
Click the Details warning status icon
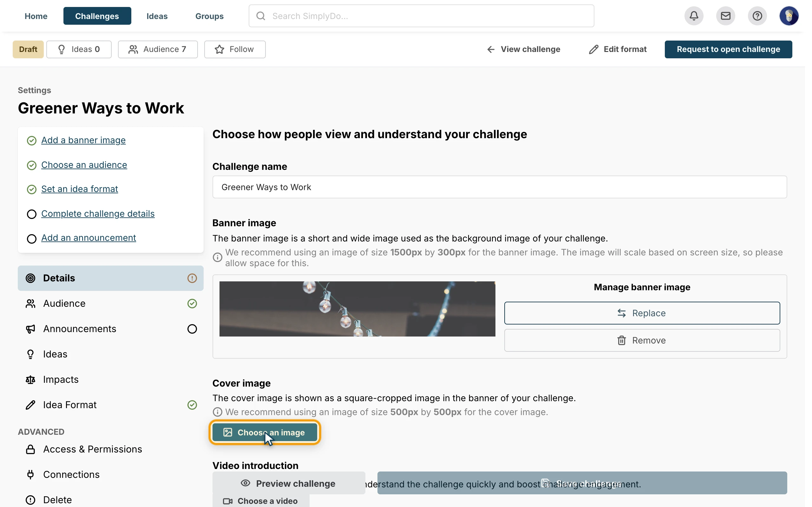[x=192, y=278]
